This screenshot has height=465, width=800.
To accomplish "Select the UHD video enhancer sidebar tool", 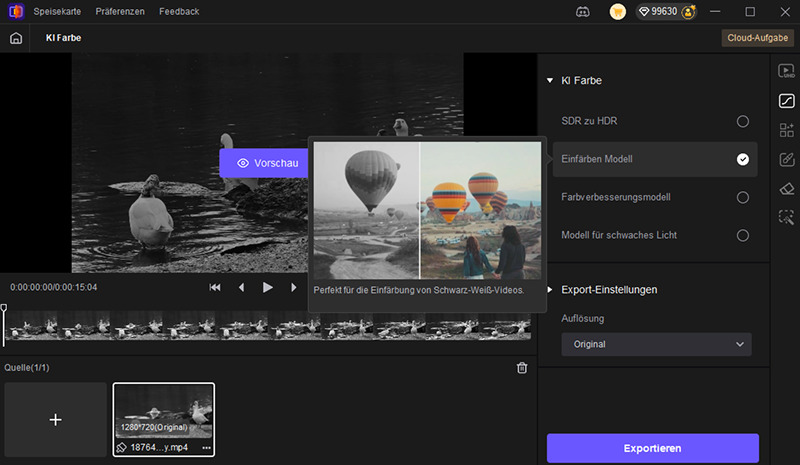I will (786, 71).
